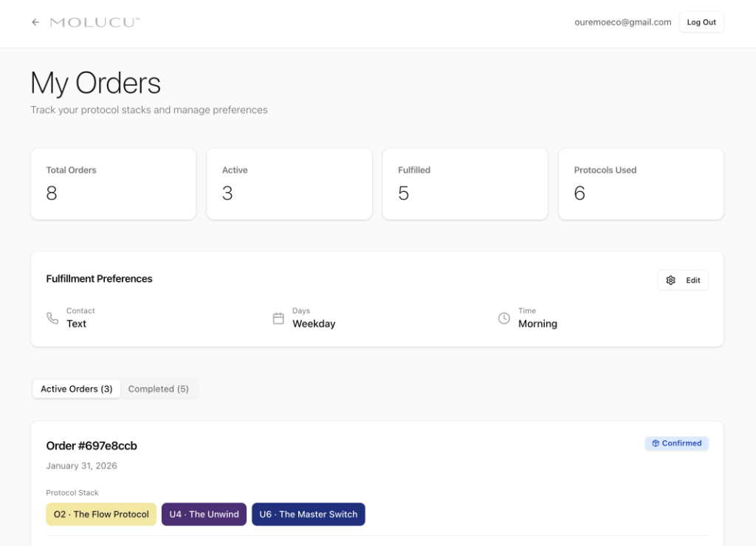The image size is (756, 546).
Task: Click the Time value Morning
Action: tap(537, 324)
